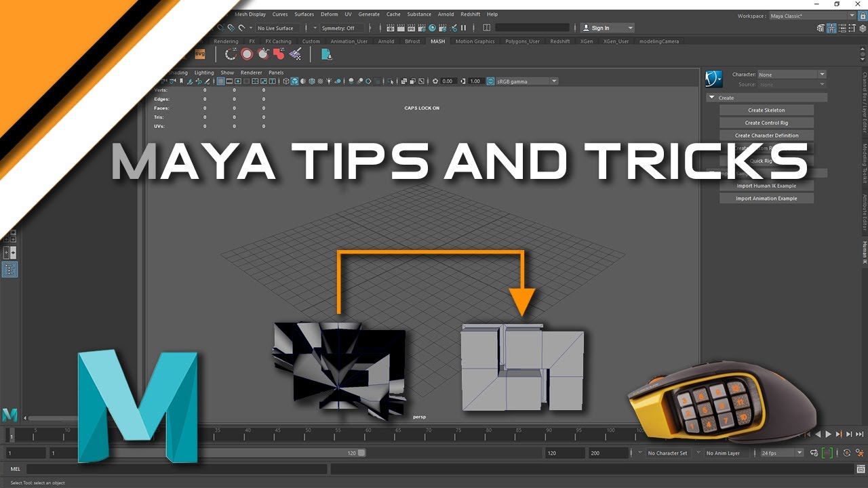Click the viewport gamma value field 1.00

(x=475, y=81)
